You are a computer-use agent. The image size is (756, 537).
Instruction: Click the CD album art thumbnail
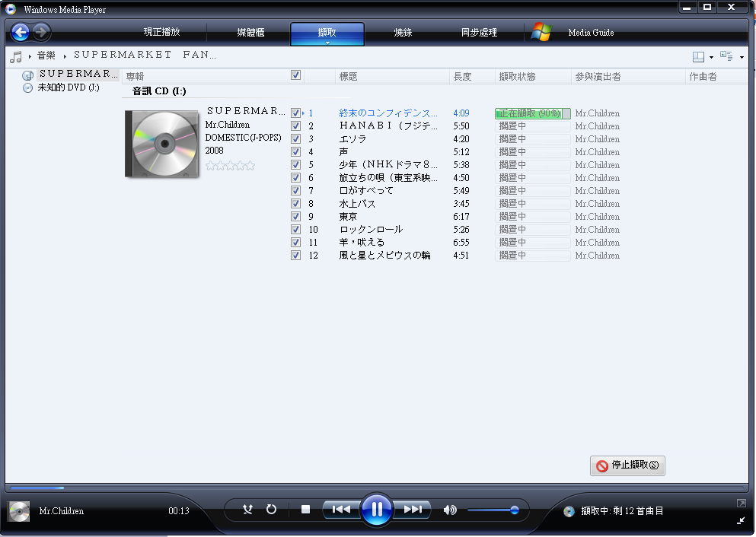162,144
